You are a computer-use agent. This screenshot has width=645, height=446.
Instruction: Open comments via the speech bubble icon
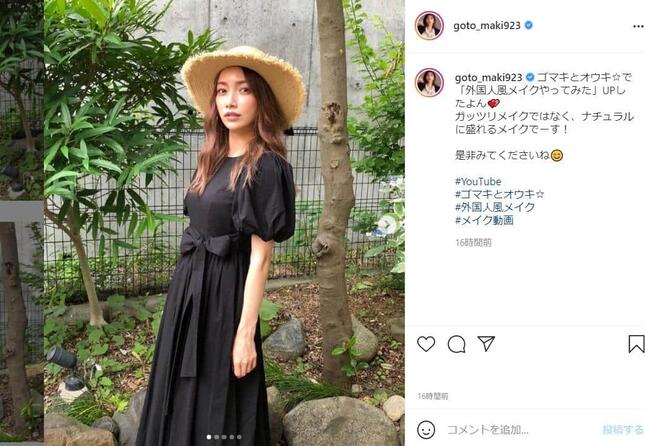pos(456,344)
